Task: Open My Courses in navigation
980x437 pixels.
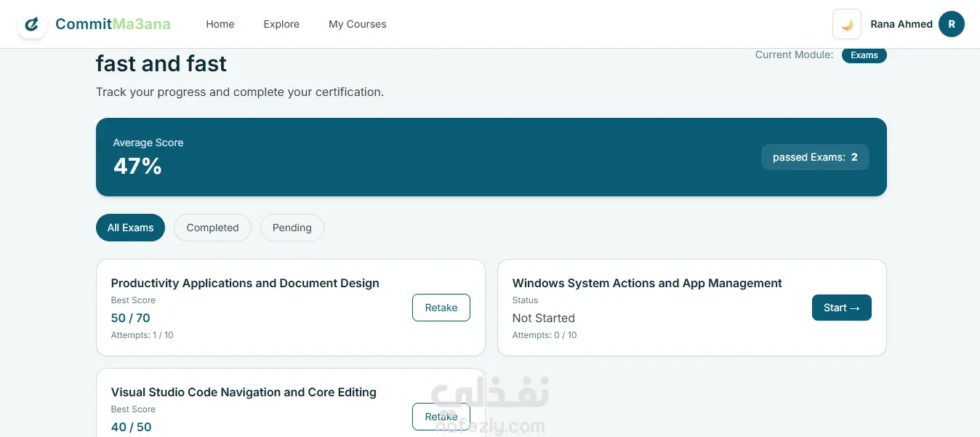Action: [x=358, y=24]
